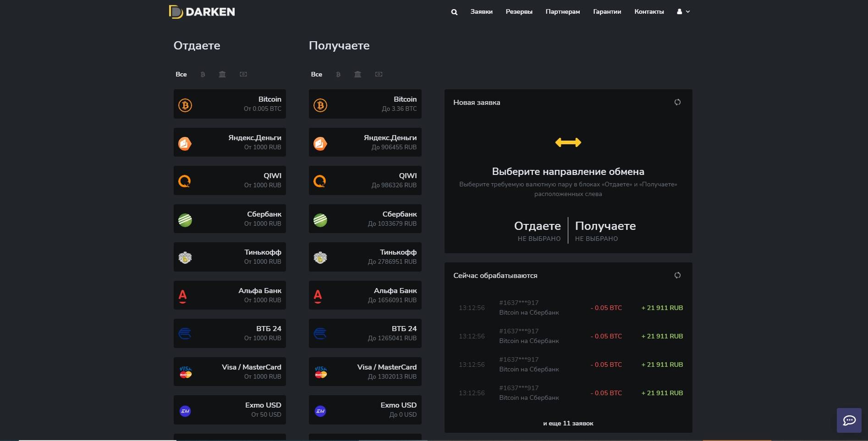Pick Visa / MasterCard До 1302013 RUB
868x441 pixels.
[365, 372]
